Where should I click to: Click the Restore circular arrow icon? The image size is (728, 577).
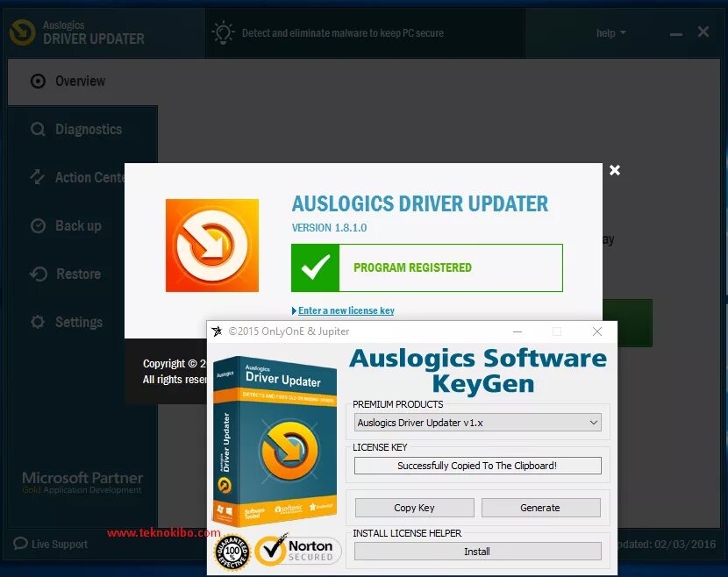click(39, 274)
